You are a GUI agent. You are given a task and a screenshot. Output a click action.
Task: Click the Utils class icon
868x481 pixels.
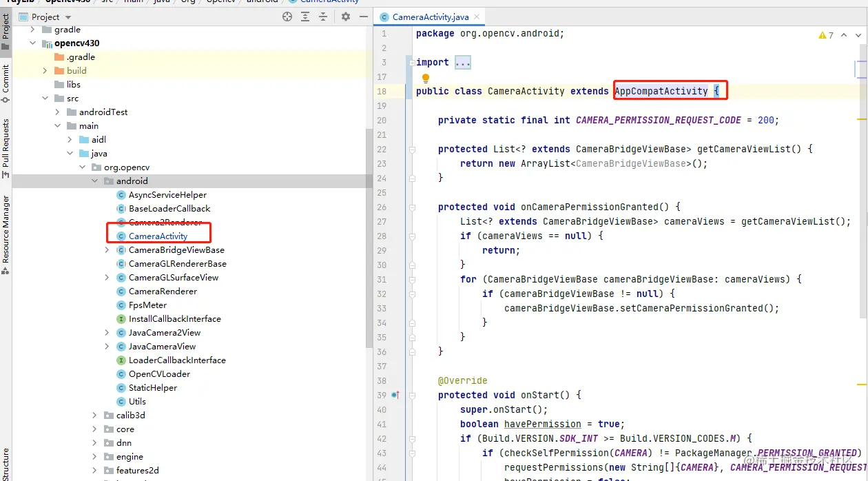(121, 402)
